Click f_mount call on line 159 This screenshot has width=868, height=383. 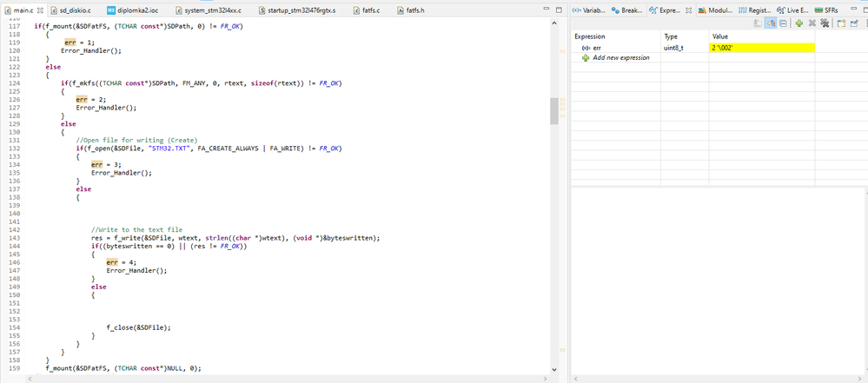[124, 368]
